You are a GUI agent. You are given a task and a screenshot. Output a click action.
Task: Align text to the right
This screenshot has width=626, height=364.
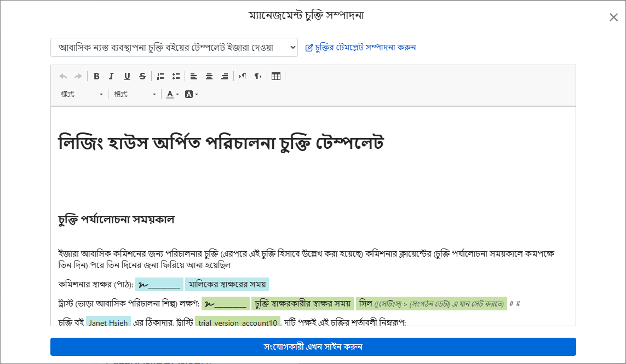tap(225, 76)
